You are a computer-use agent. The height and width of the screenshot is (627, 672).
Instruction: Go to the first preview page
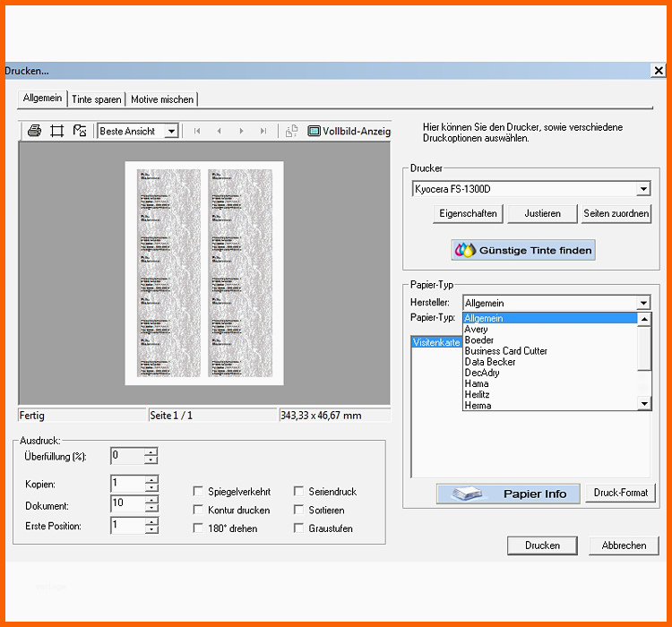click(197, 131)
